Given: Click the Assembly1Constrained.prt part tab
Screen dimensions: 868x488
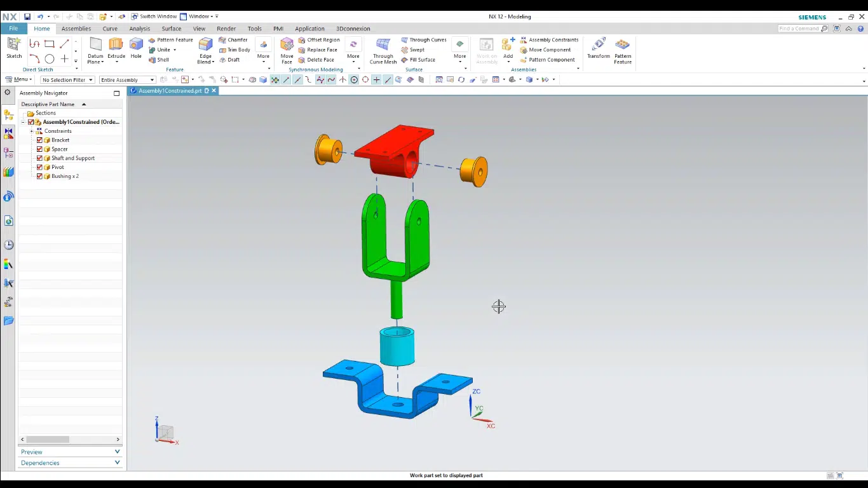Looking at the screenshot, I should [x=170, y=90].
